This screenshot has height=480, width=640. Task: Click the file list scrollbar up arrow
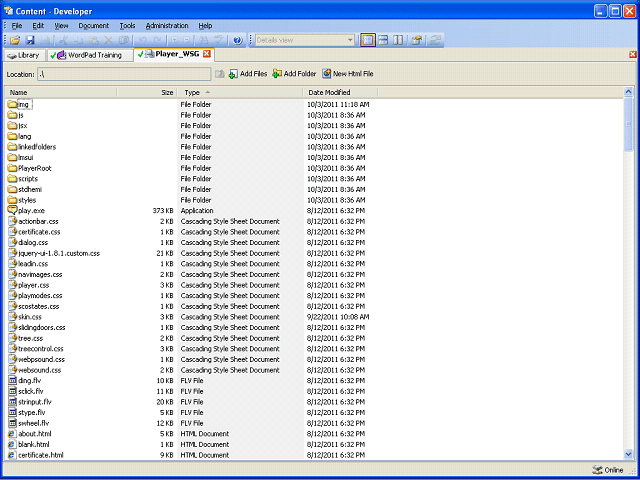[629, 92]
